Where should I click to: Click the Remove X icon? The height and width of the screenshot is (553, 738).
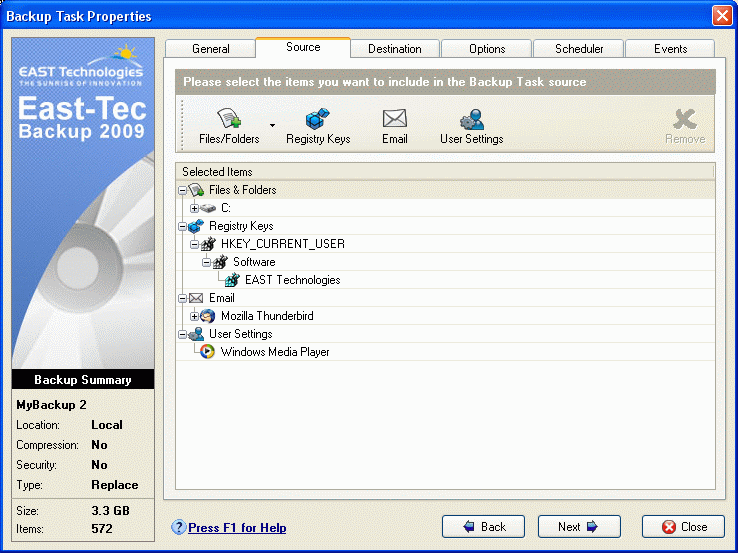coord(684,119)
